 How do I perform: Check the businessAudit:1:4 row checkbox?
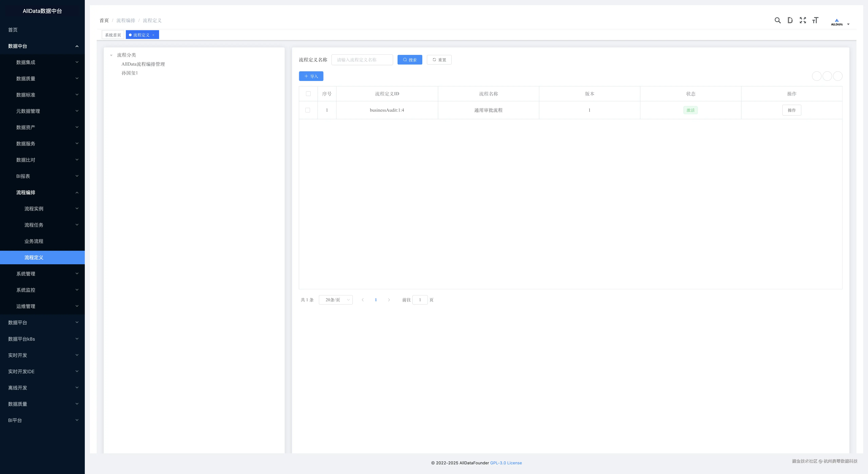[307, 110]
